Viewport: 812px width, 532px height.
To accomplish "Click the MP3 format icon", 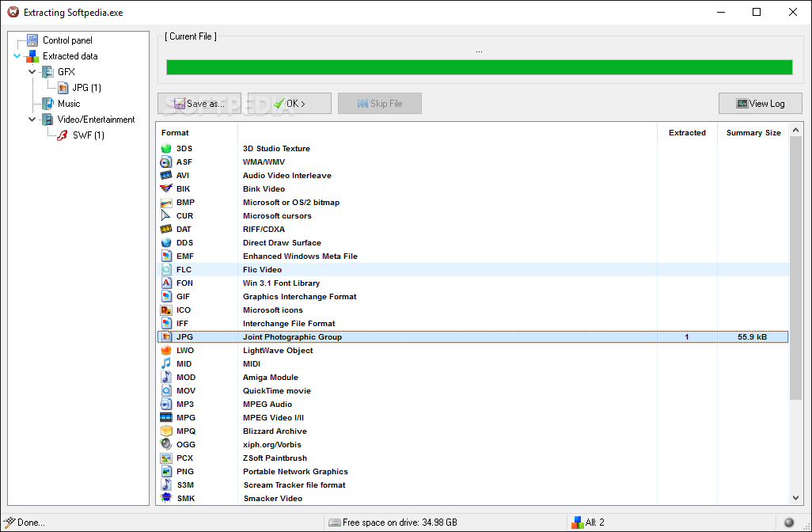I will pos(165,404).
